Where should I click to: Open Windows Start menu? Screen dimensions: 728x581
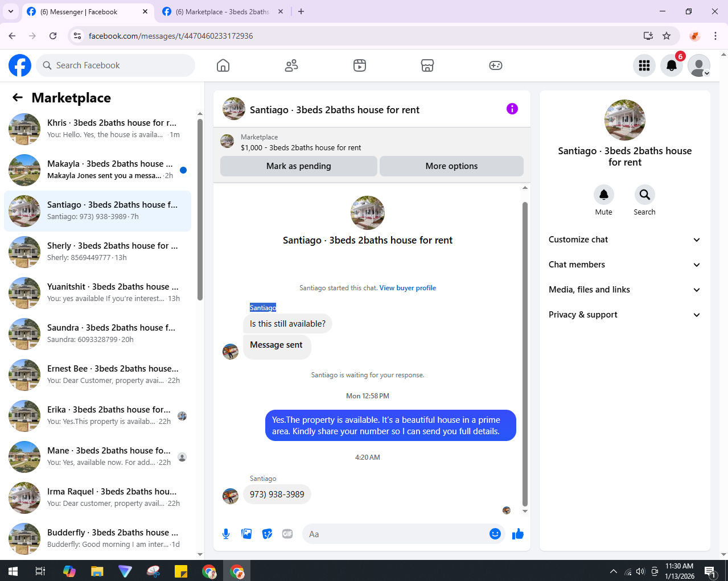tap(13, 571)
